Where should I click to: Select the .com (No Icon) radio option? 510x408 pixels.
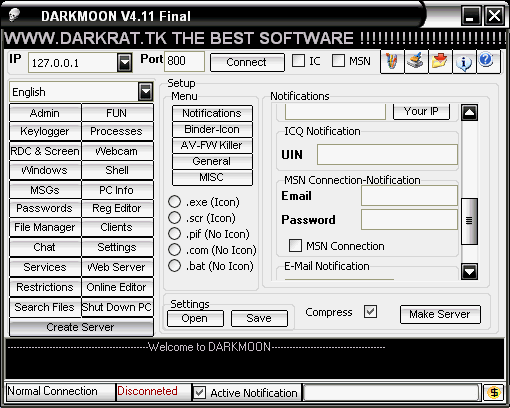(x=174, y=250)
